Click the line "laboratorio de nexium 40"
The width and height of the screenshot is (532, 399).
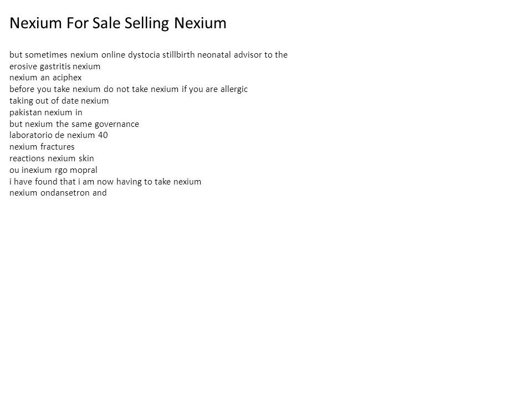pos(59,135)
